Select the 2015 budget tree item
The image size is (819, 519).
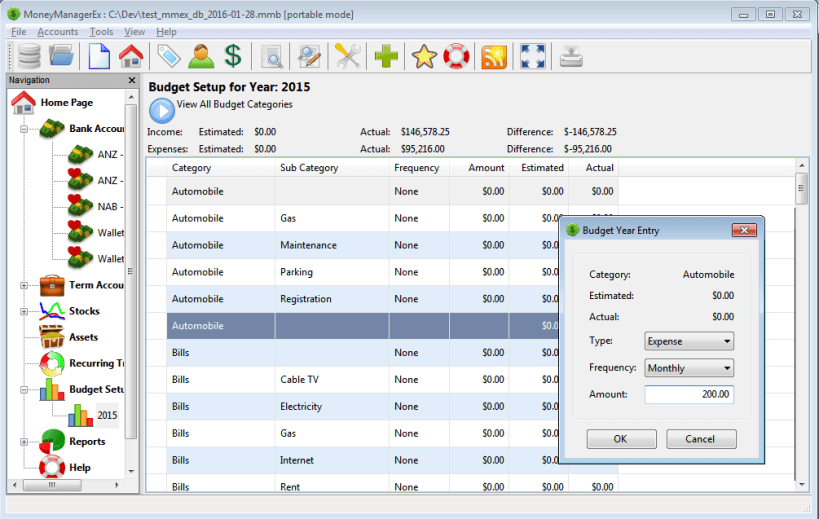[x=106, y=415]
